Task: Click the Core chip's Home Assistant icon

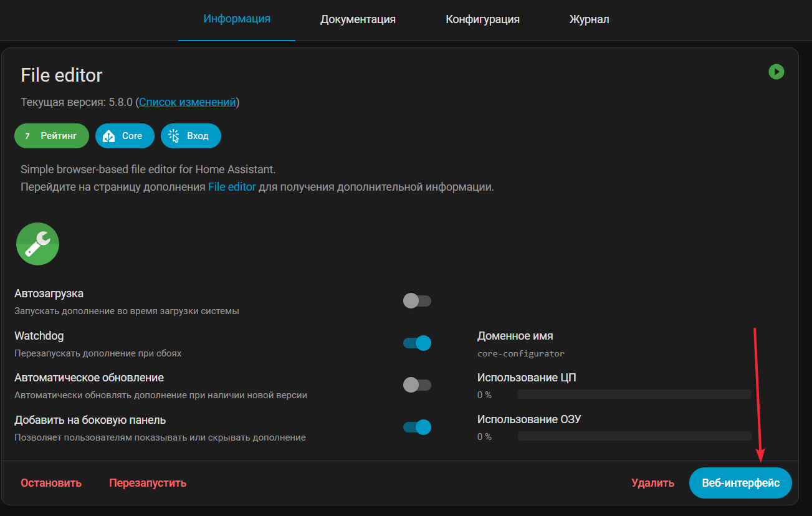Action: [x=109, y=136]
